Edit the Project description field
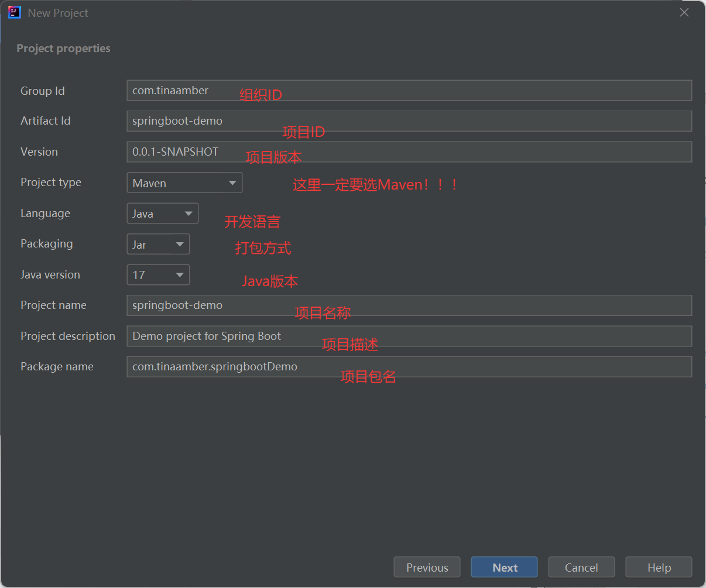Viewport: 706px width, 588px height. [x=409, y=336]
